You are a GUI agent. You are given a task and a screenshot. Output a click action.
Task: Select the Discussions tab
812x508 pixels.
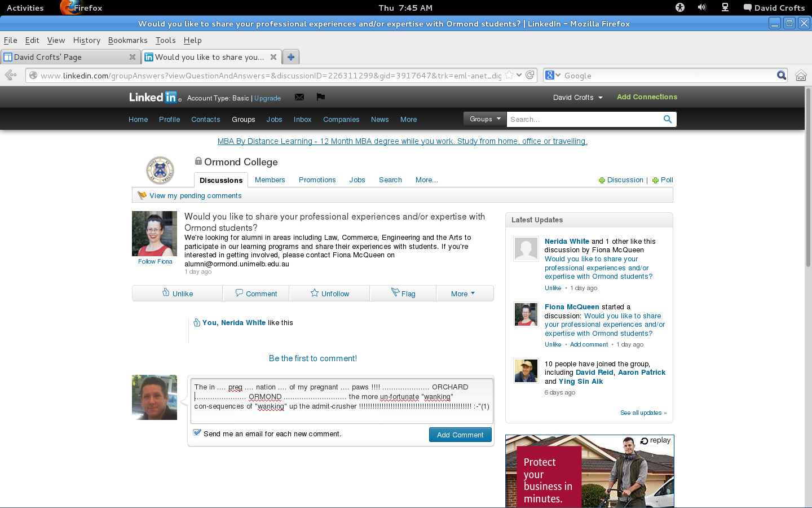221,180
